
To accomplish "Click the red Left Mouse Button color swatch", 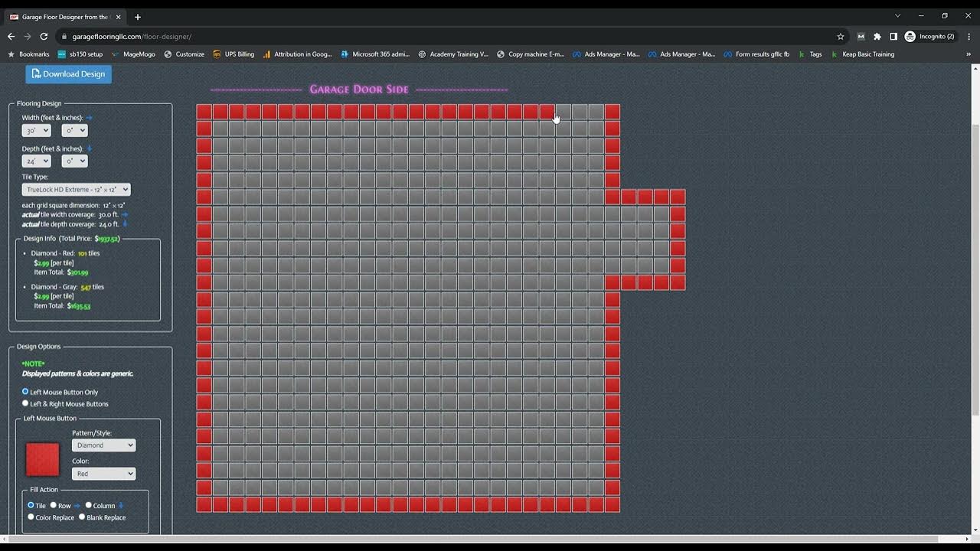I will (x=42, y=459).
